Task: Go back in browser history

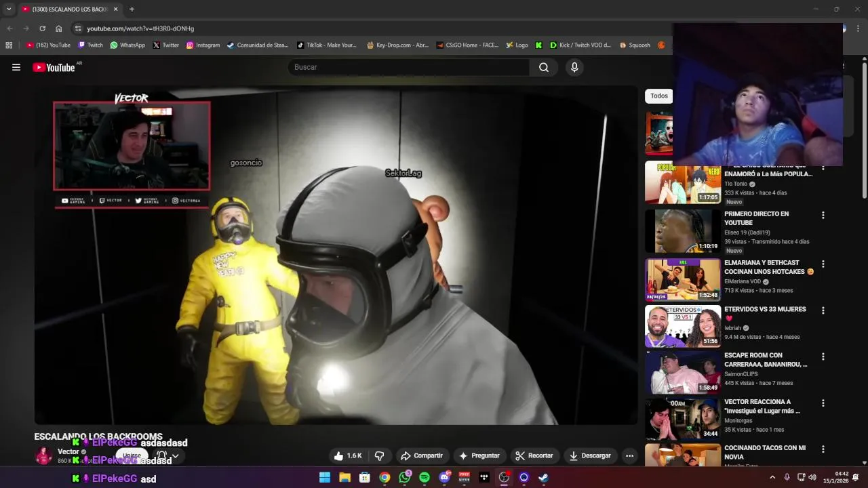Action: click(x=9, y=28)
